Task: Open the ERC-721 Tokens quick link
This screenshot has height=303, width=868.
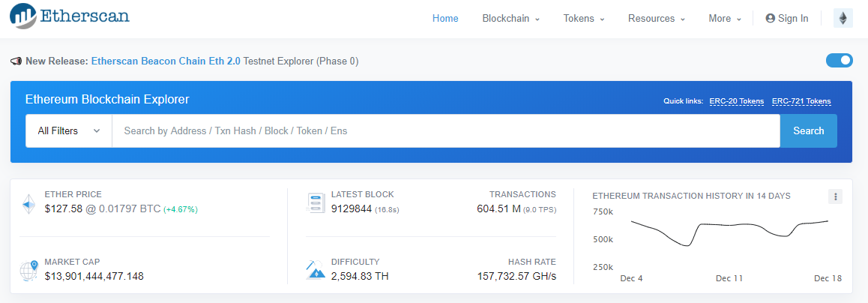Action: [801, 101]
